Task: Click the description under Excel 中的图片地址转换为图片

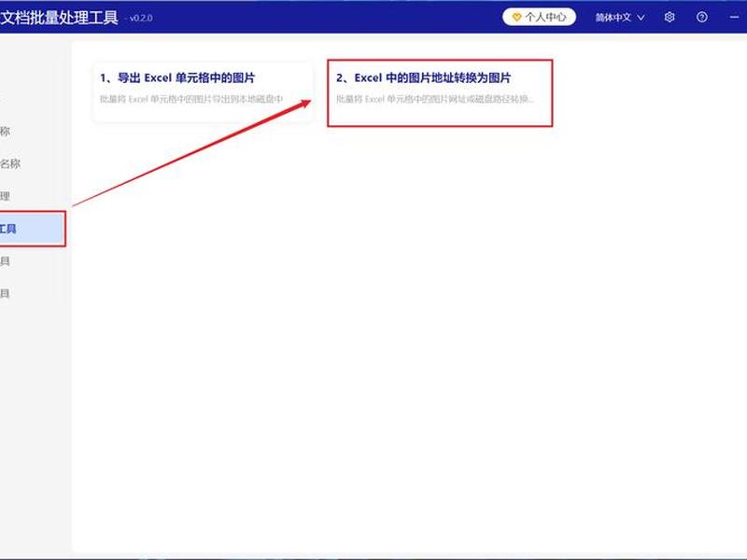Action: [435, 99]
